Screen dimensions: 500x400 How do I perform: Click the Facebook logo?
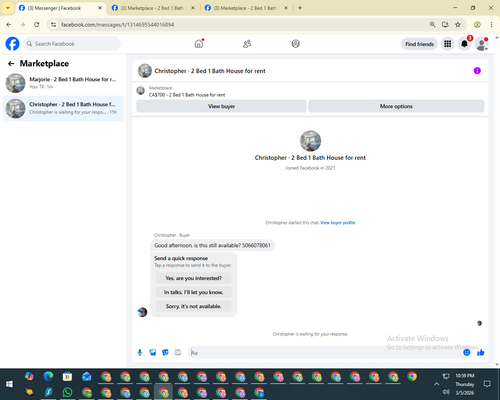(12, 44)
